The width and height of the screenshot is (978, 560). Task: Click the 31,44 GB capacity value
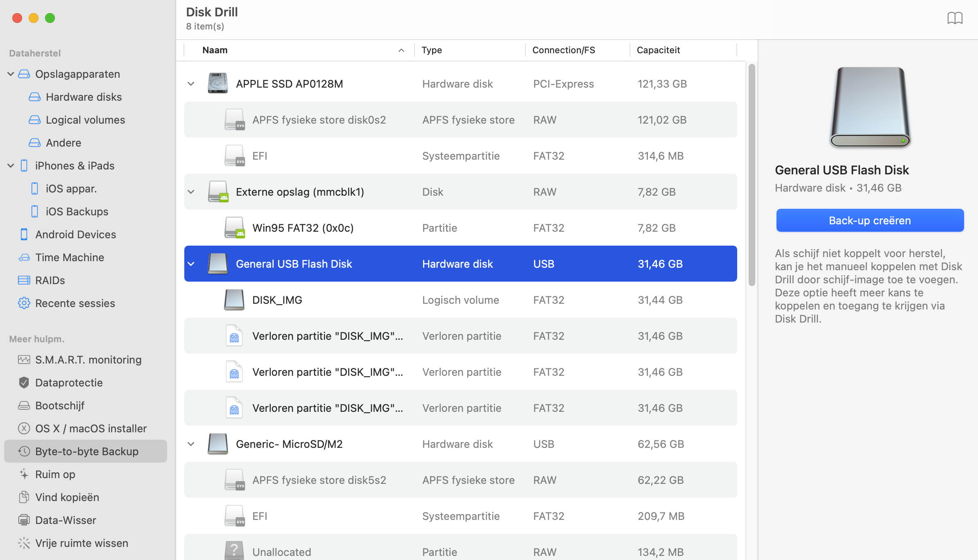pyautogui.click(x=660, y=300)
